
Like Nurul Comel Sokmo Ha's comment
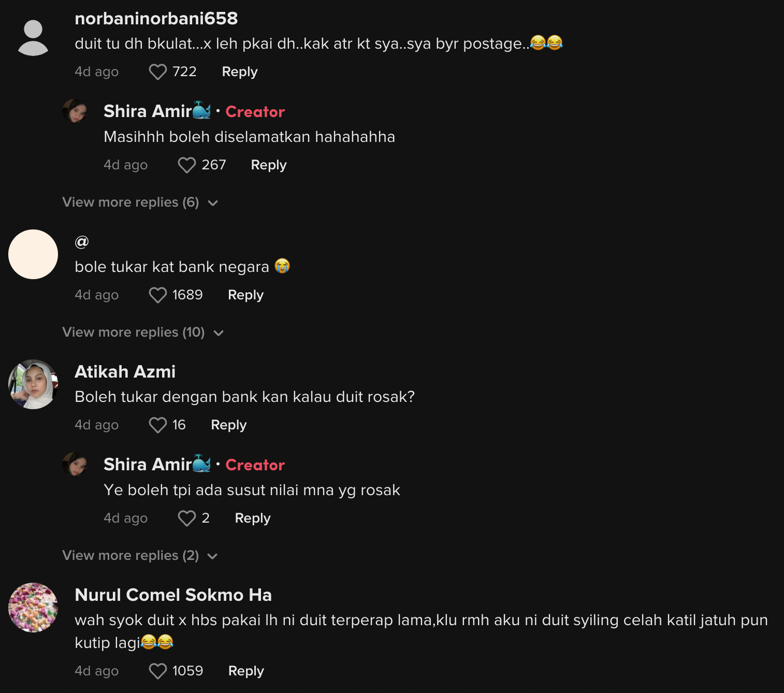tap(157, 671)
